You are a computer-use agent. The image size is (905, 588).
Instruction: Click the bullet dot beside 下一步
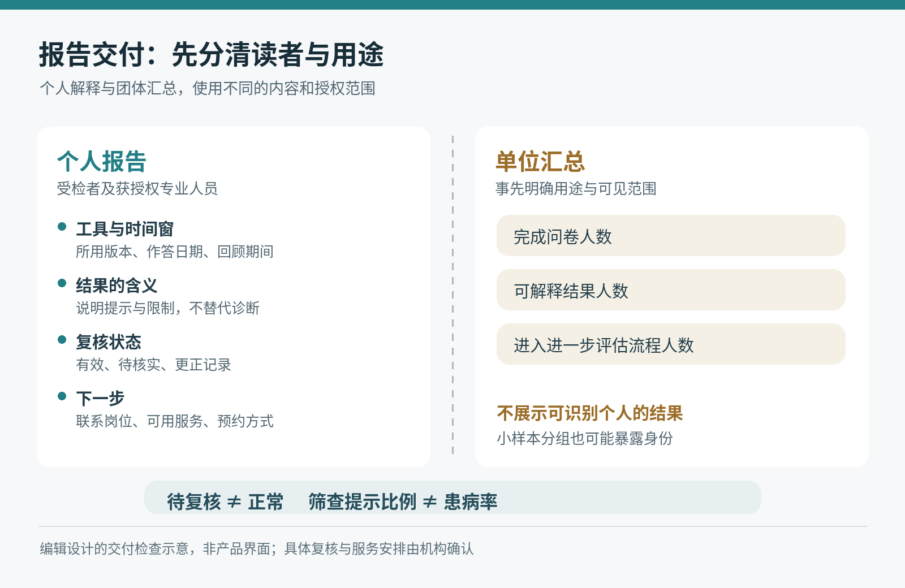(62, 396)
